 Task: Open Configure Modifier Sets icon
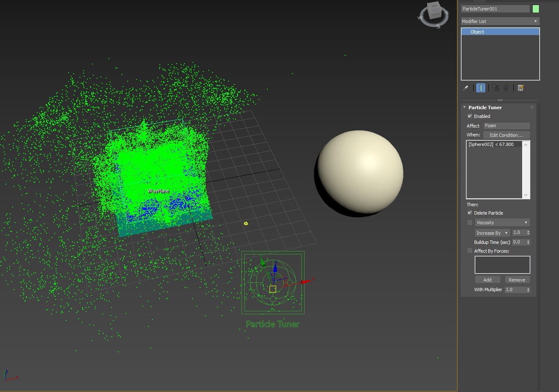pos(521,88)
